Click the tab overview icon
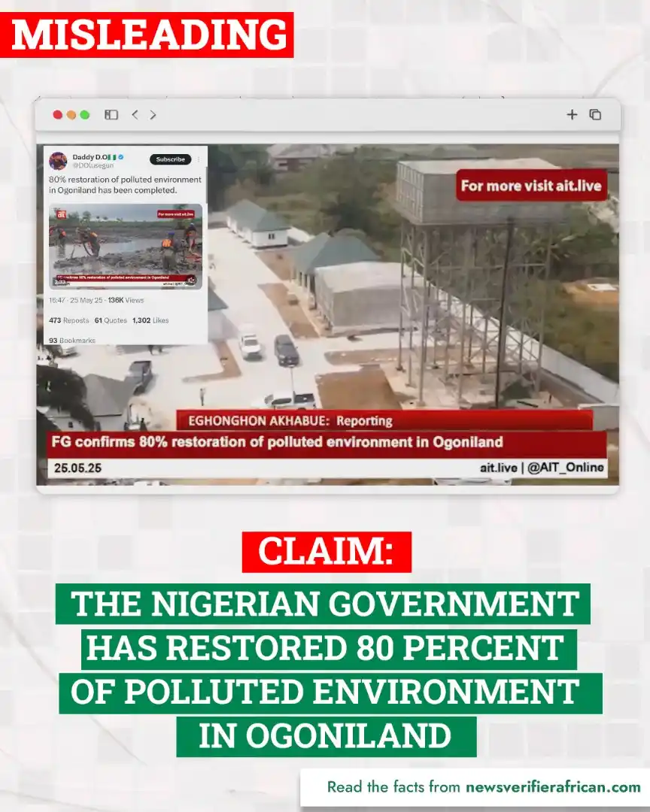 595,114
